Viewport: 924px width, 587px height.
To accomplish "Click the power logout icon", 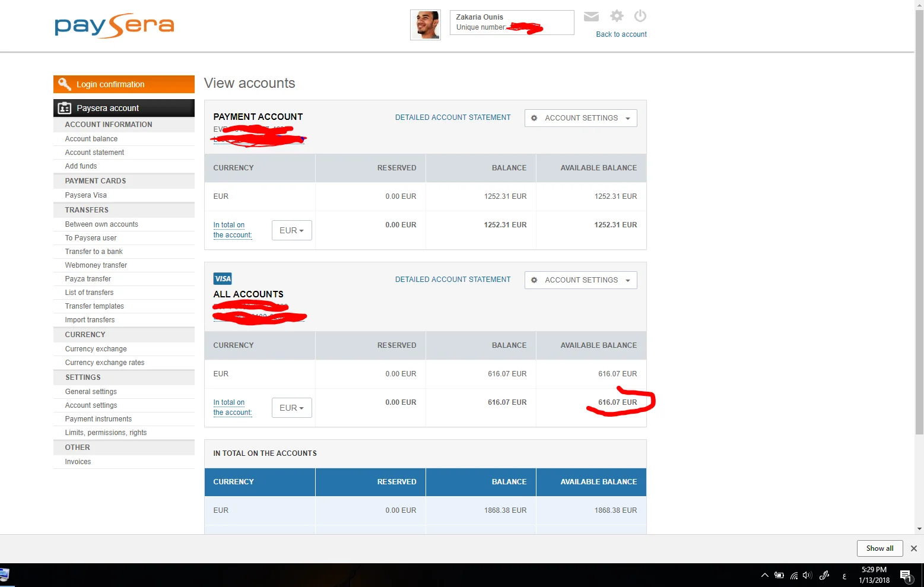I will click(640, 16).
